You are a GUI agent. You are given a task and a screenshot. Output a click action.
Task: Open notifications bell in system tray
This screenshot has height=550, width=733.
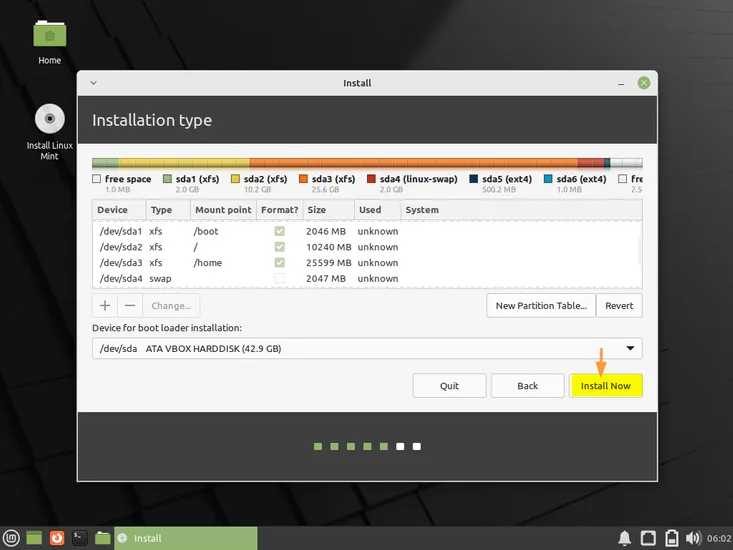point(625,538)
